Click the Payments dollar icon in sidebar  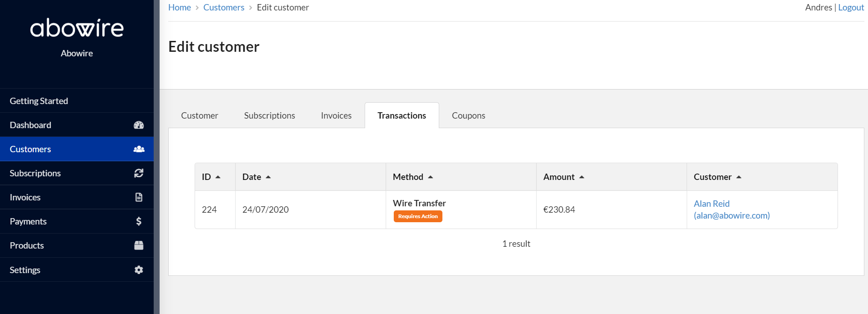click(x=139, y=221)
